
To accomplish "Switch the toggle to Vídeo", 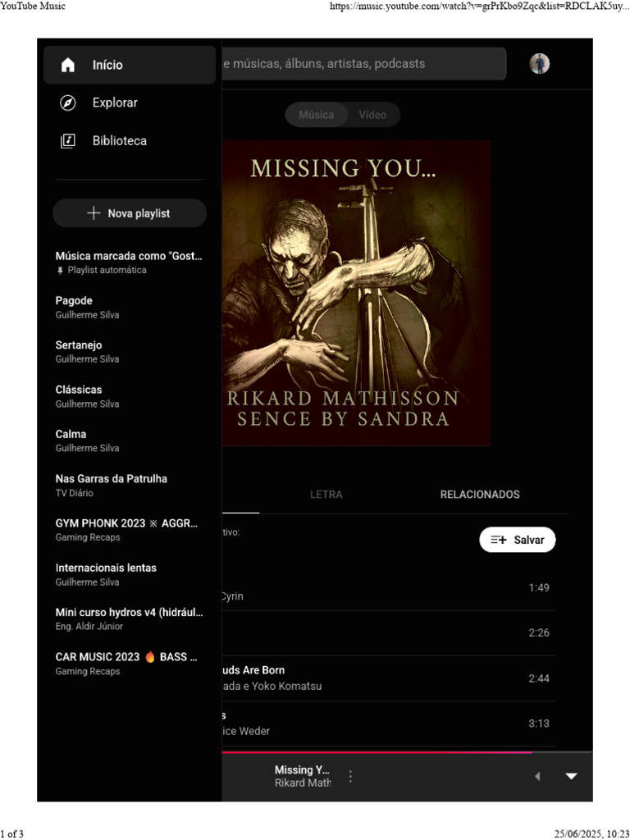I will 373,115.
